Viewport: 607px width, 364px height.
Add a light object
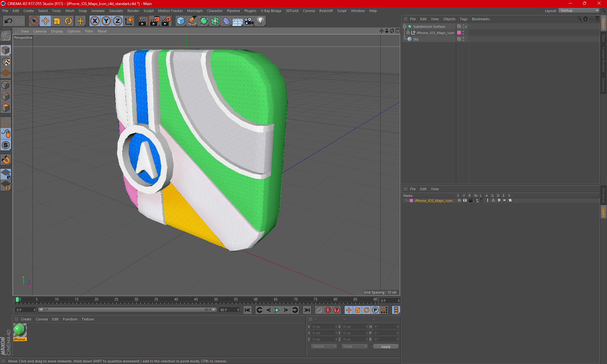(261, 21)
